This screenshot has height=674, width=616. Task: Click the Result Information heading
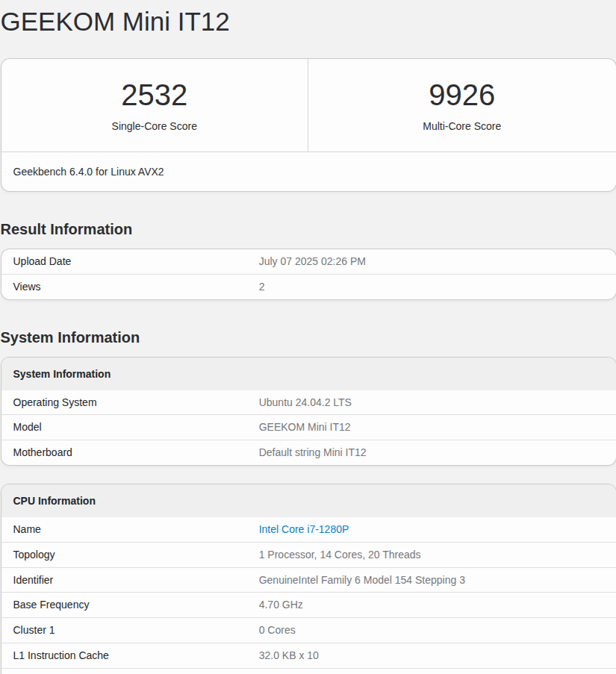[66, 229]
